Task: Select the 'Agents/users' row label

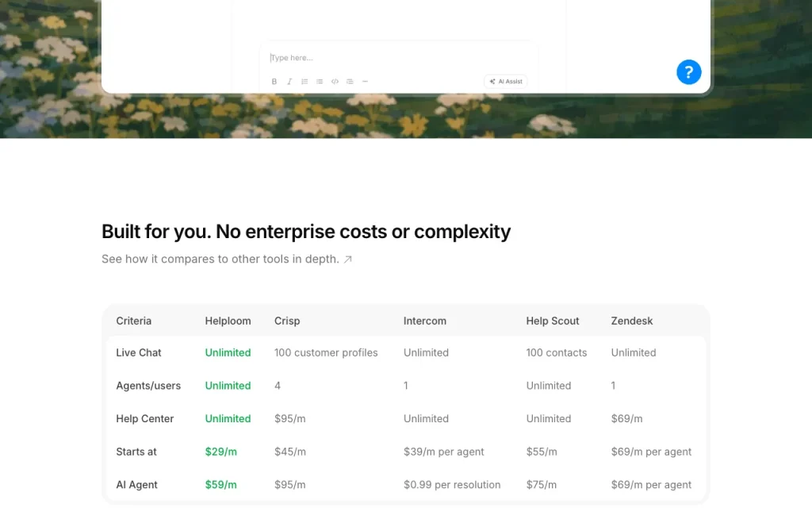Action: (x=148, y=386)
